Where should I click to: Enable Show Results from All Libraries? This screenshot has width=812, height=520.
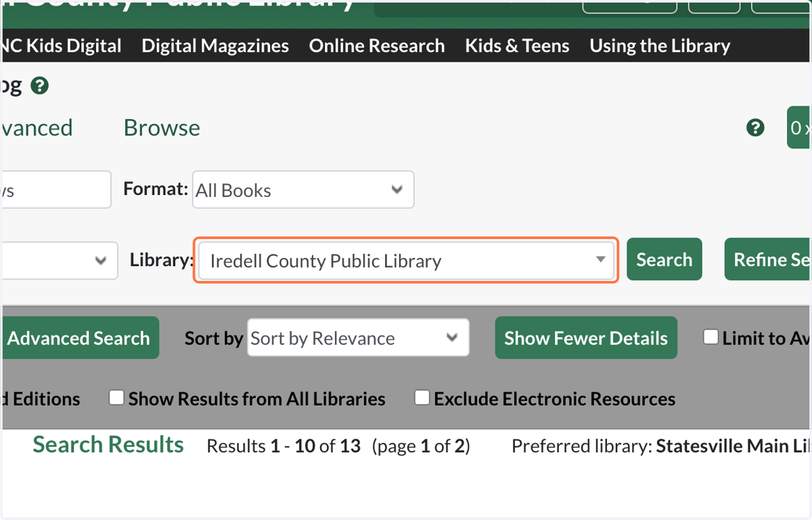tap(116, 398)
